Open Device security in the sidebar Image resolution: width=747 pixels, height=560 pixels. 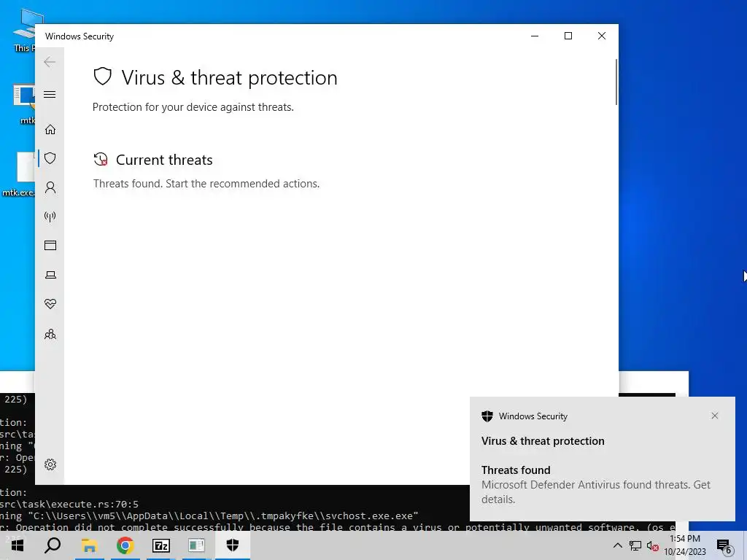[50, 275]
